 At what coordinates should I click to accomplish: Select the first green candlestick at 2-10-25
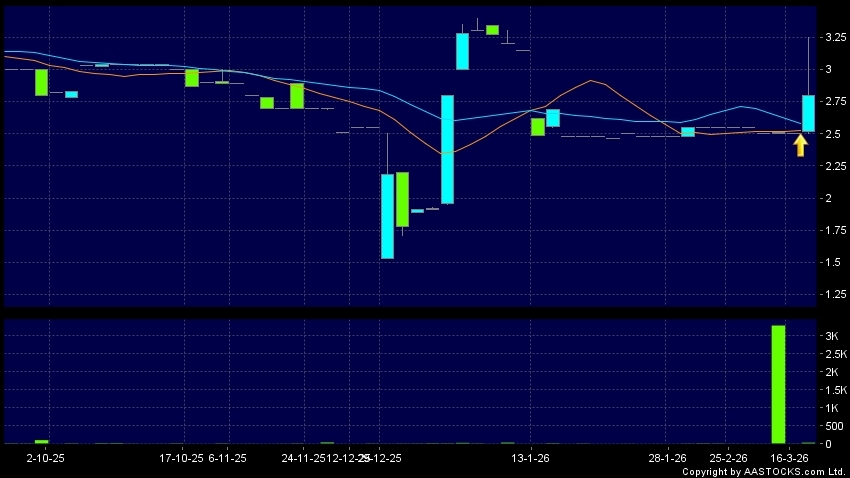[41, 82]
